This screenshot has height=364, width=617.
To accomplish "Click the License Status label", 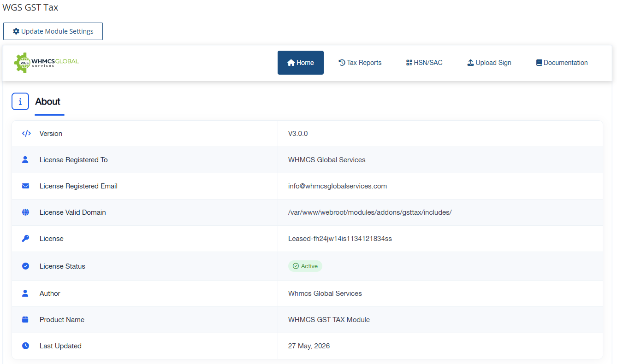I will 62,266.
